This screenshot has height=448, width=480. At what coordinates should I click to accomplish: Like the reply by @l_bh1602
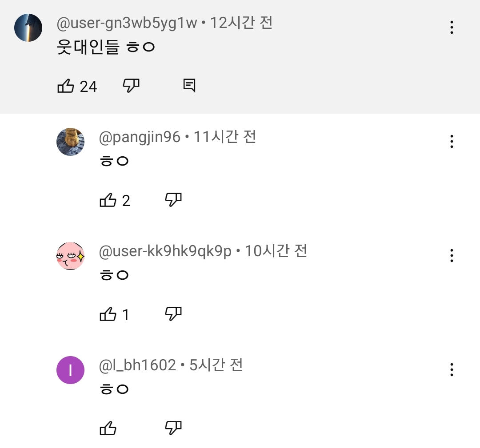pyautogui.click(x=108, y=428)
